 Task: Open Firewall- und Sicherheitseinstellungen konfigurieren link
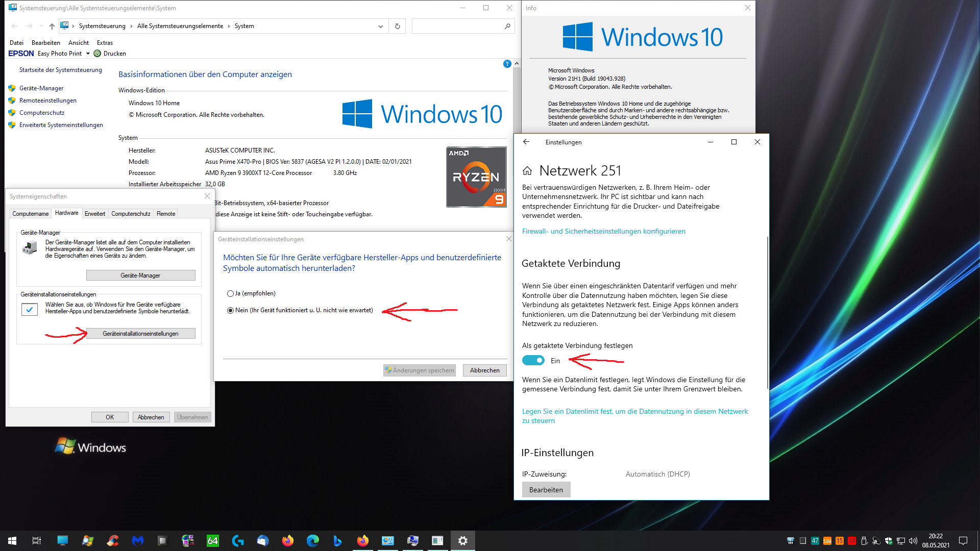click(604, 232)
